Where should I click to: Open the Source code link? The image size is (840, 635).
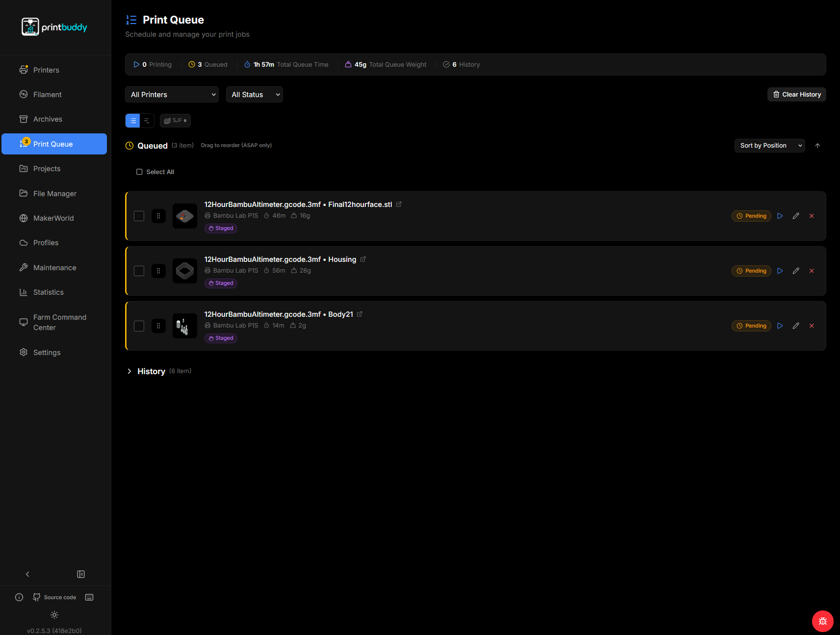point(54,597)
